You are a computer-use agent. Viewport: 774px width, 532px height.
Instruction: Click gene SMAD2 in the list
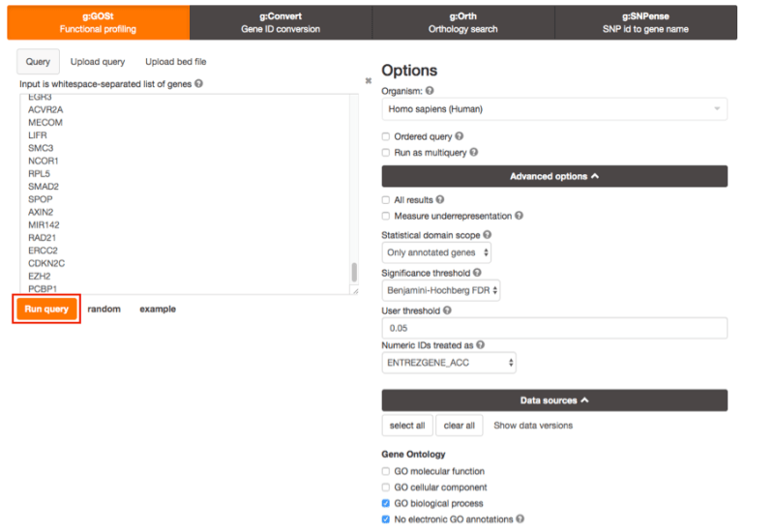tap(44, 187)
